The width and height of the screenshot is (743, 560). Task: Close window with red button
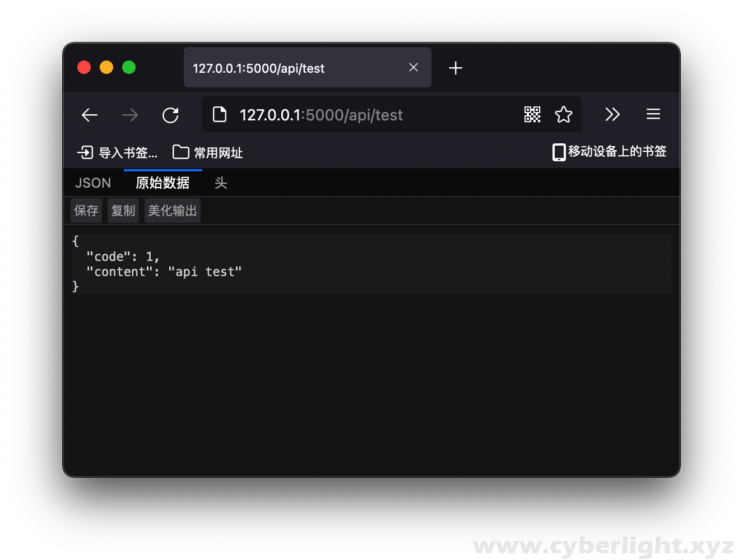pos(84,67)
